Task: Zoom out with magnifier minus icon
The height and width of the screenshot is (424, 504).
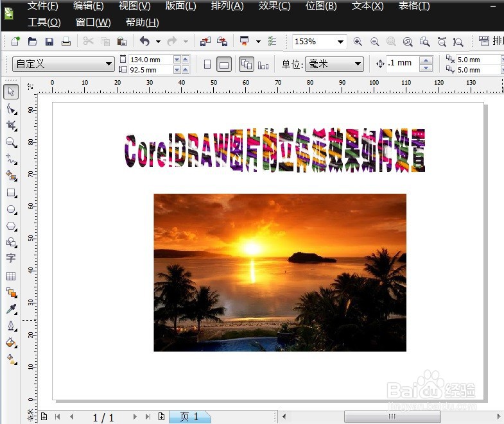Action: click(374, 42)
